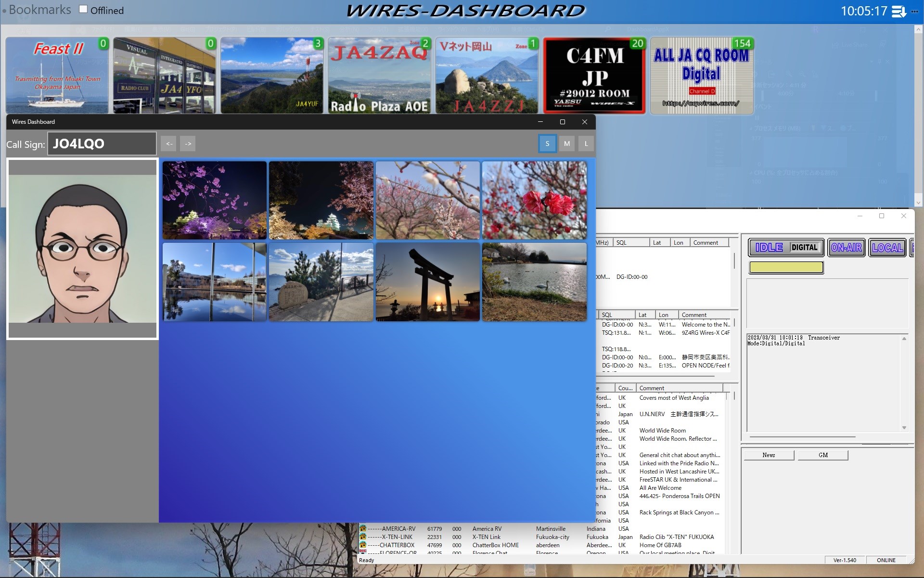Click the AMERICA-RV room house icon
This screenshot has height=578, width=924.
(363, 528)
